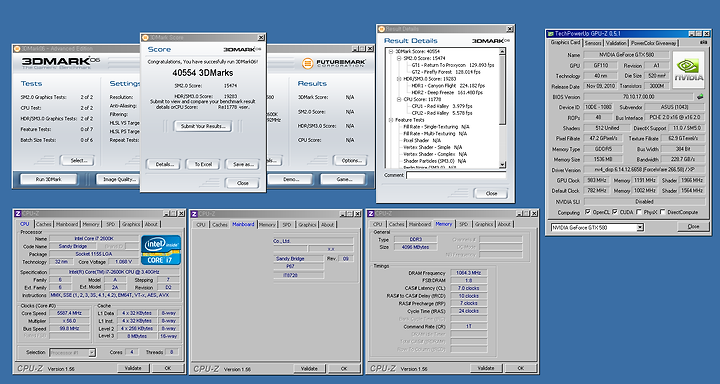This screenshot has width=720, height=384.
Task: Toggle the PhysX checkbox in GPU-Z
Action: (x=639, y=212)
